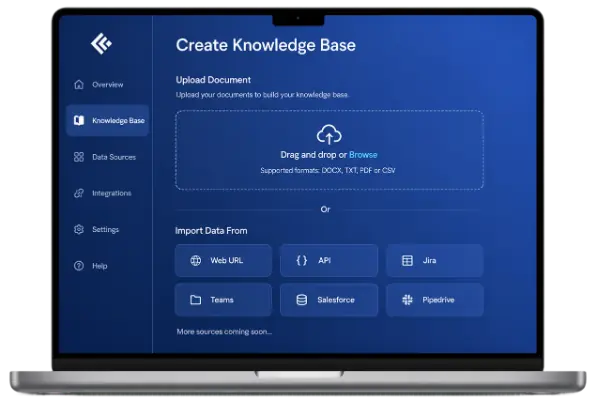Image resolution: width=596 pixels, height=400 pixels.
Task: Click the Web URL globe icon
Action: (195, 260)
